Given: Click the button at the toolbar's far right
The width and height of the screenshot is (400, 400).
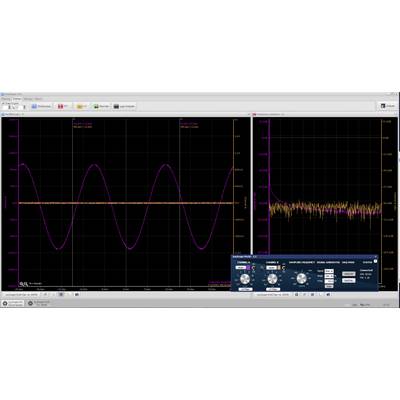Looking at the screenshot, I should point(388,106).
